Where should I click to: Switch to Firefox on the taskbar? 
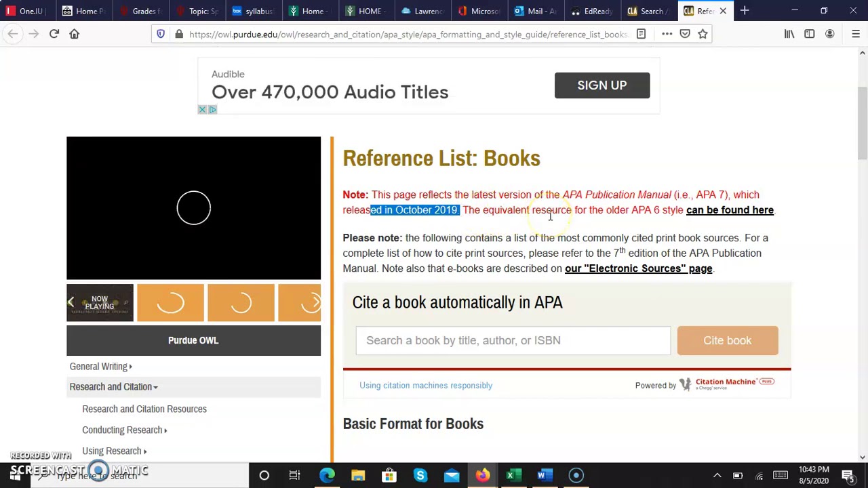pyautogui.click(x=483, y=475)
